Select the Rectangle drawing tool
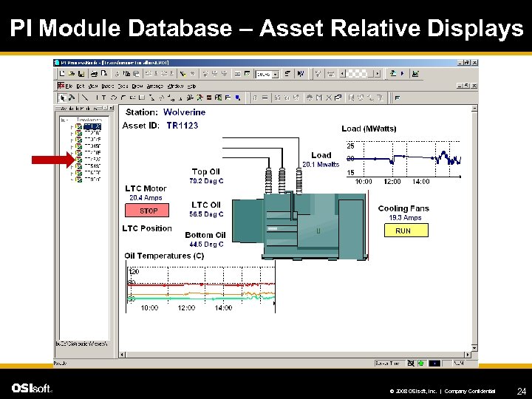The image size is (532, 399). [x=142, y=98]
